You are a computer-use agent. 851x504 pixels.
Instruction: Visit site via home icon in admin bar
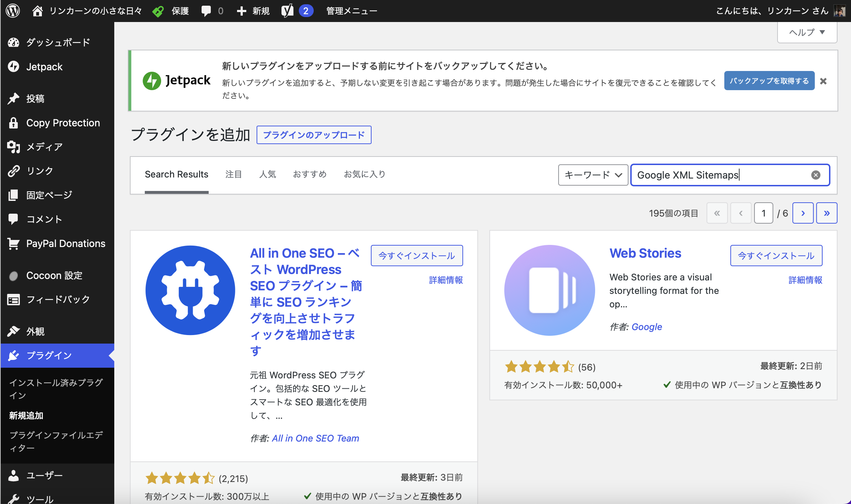coord(37,11)
